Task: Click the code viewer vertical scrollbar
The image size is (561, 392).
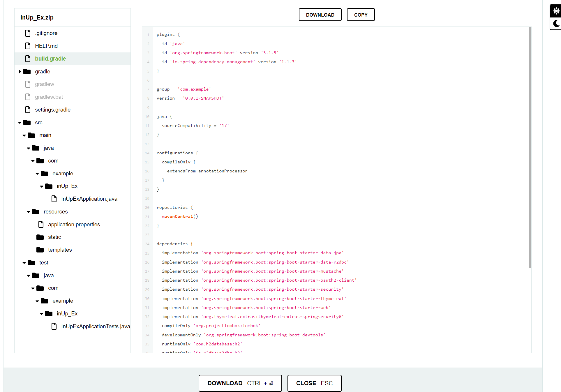Action: click(530, 147)
